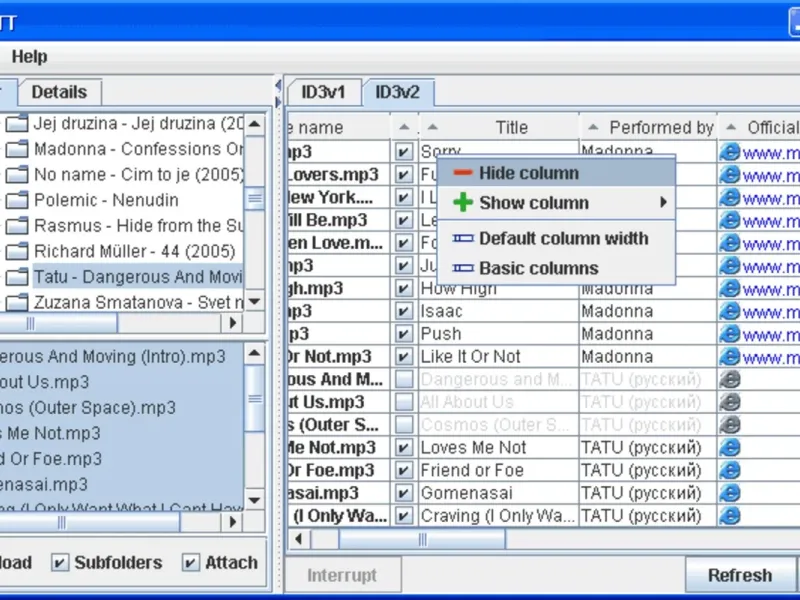This screenshot has width=800, height=600.
Task: Click the table's horizontal scrollbar thumb
Action: click(x=422, y=539)
